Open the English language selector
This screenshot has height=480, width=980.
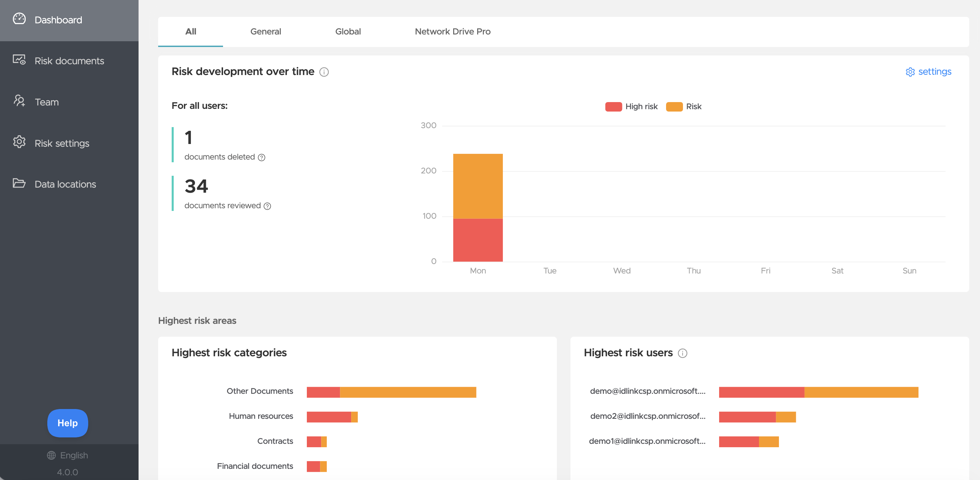pyautogui.click(x=68, y=456)
